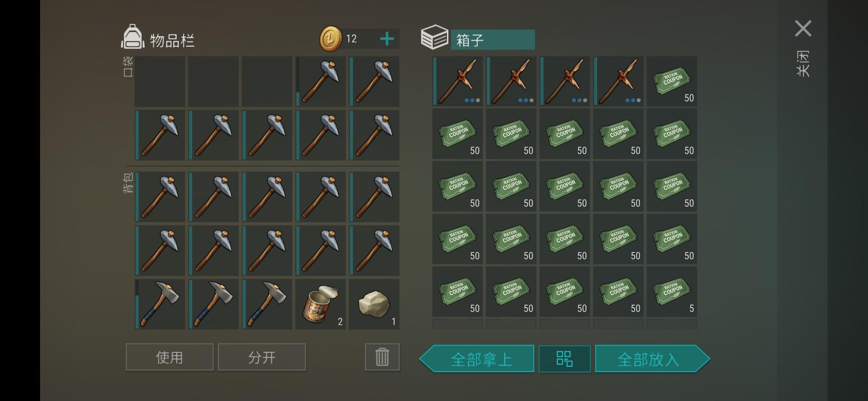Click the sort grid icon button

point(565,359)
